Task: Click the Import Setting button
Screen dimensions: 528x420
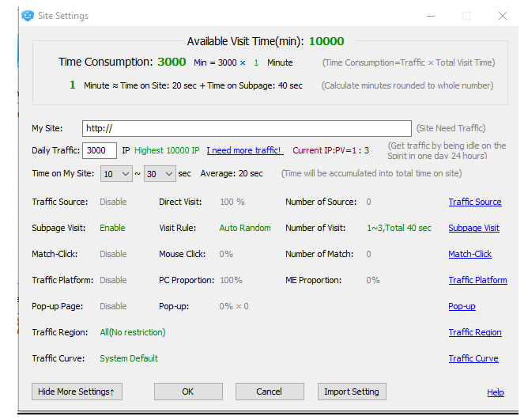Action: [352, 392]
